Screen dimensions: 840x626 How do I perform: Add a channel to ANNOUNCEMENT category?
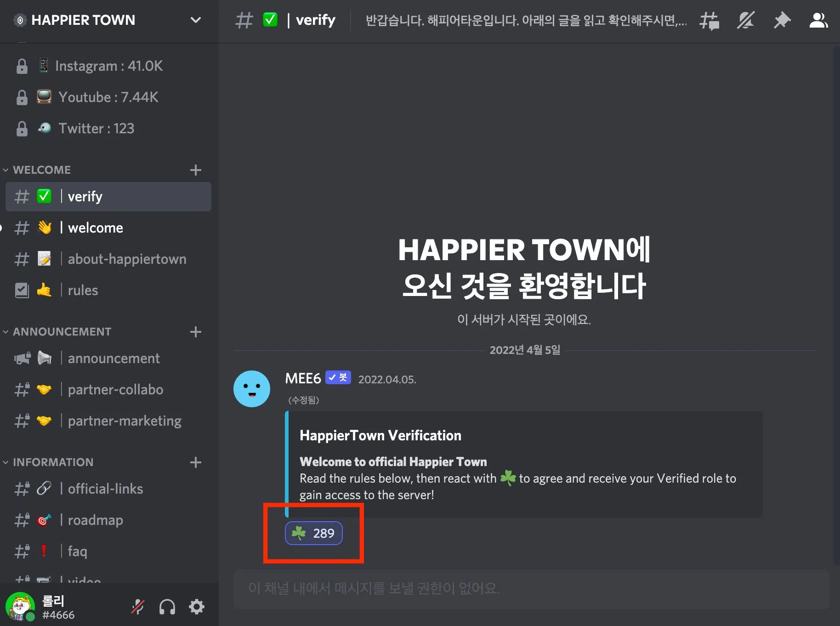[x=196, y=331]
